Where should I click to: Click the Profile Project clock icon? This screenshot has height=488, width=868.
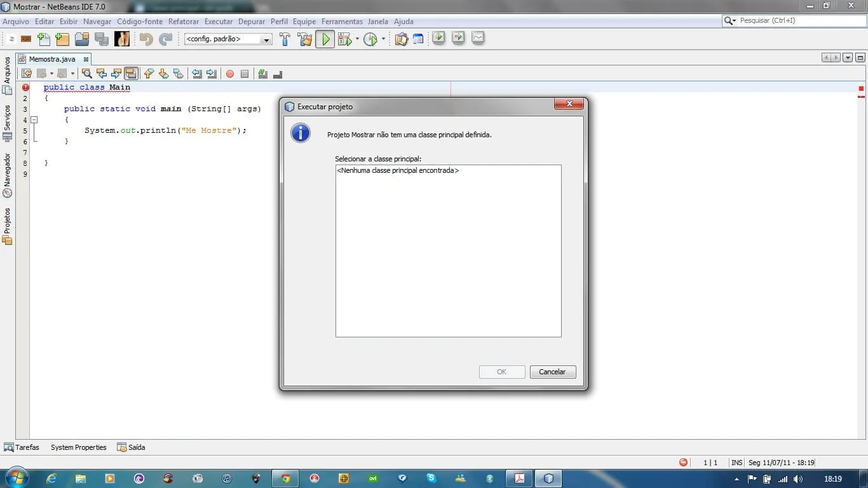coord(370,39)
